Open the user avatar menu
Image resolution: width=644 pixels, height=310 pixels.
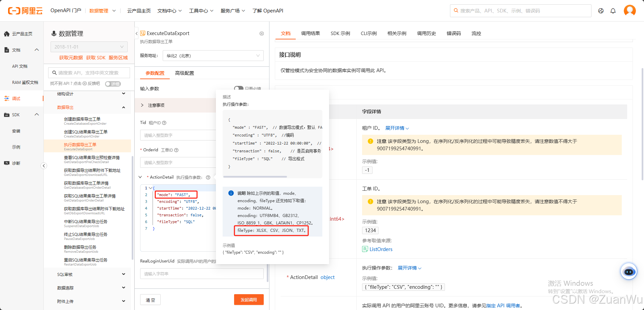pyautogui.click(x=630, y=10)
